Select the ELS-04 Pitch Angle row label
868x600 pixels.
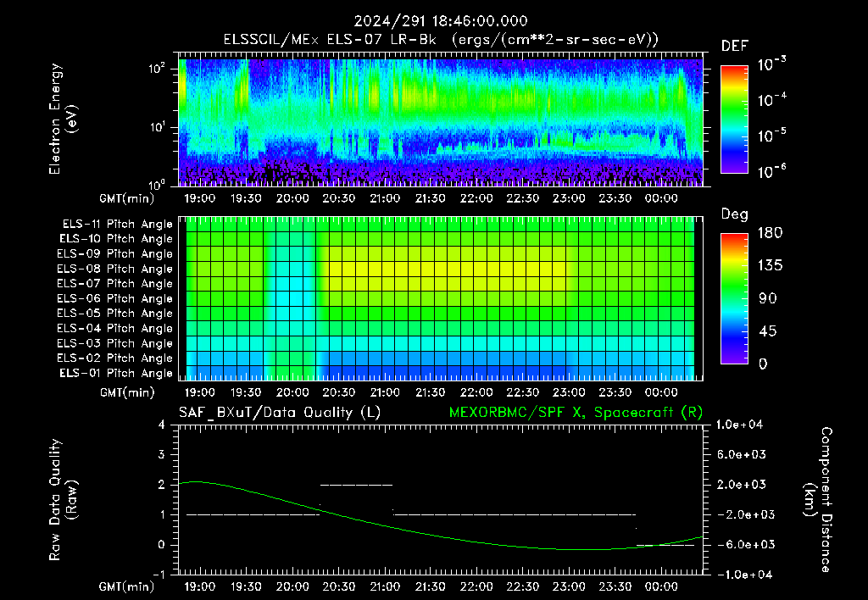tap(115, 328)
